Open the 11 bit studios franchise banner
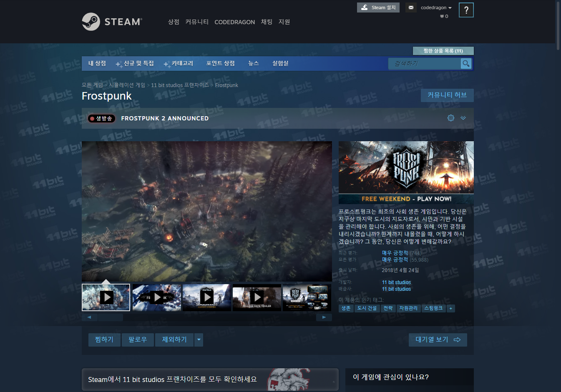The height and width of the screenshot is (392, 561). [x=210, y=380]
